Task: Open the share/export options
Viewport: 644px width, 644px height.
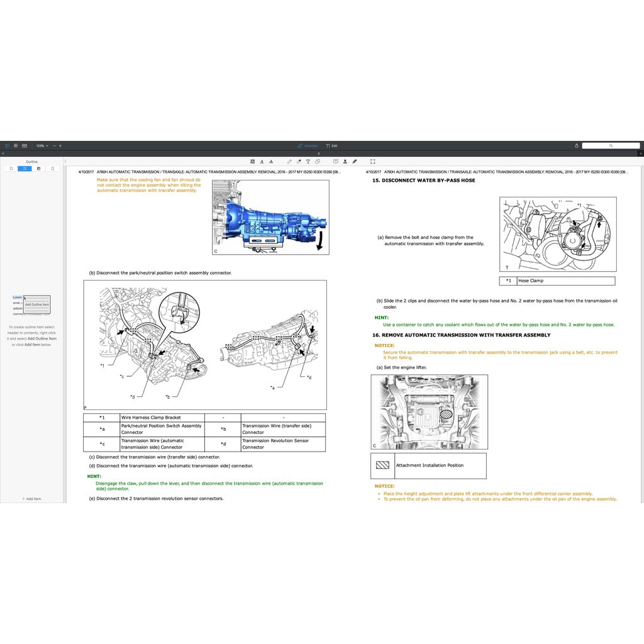Action: (x=576, y=145)
